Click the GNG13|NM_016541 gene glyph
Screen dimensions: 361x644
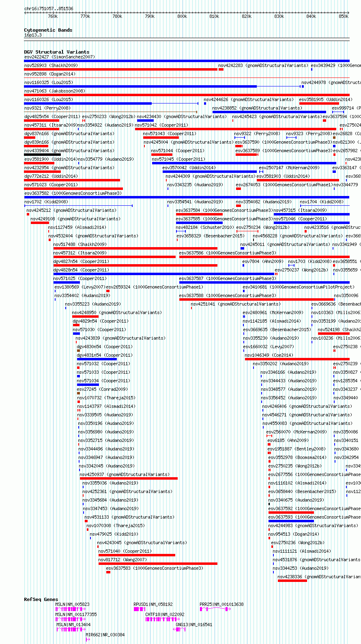179,629
